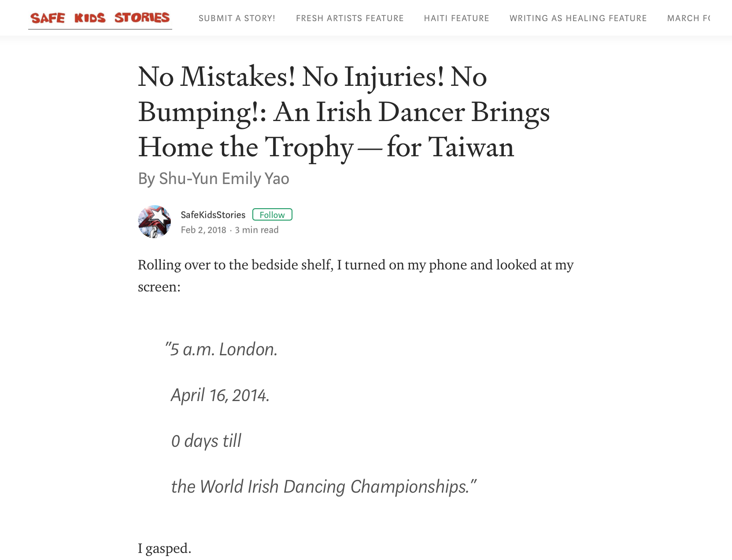Click the By Shu-Yun Emily Yao subtitle

pos(214,178)
